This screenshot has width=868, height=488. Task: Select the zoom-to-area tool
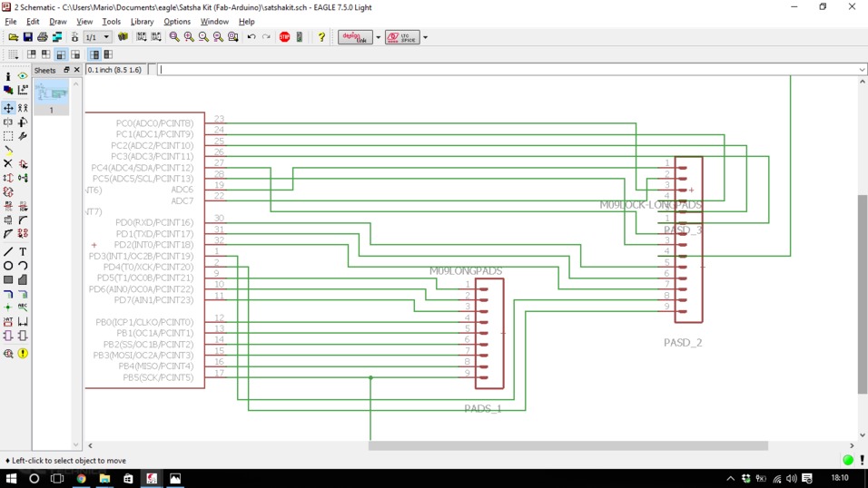tap(233, 37)
